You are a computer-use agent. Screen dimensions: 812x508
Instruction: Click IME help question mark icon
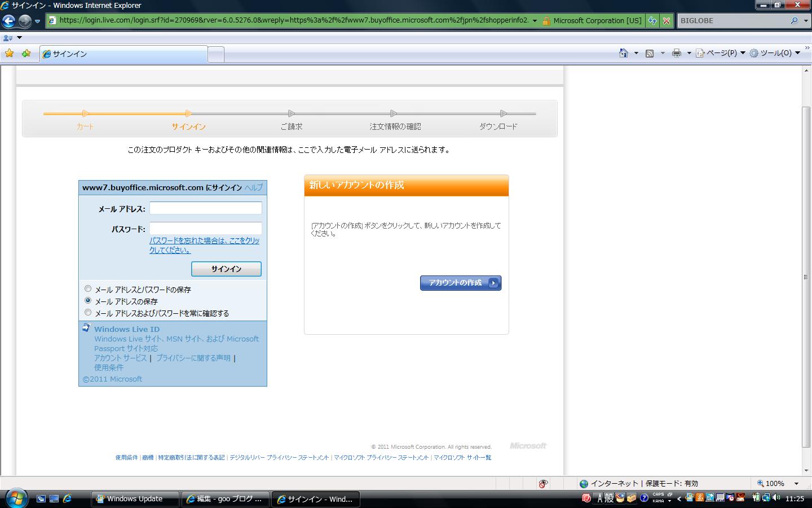coord(645,498)
